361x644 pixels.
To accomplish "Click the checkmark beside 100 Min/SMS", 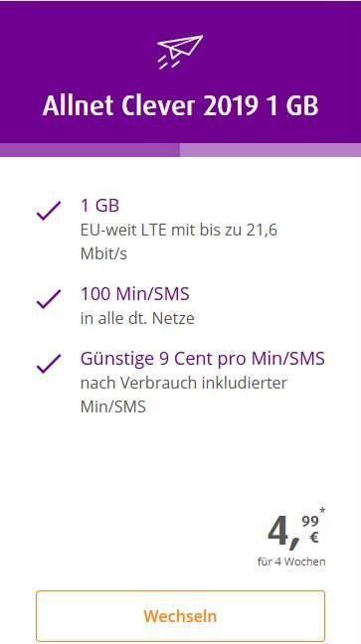I will (49, 299).
